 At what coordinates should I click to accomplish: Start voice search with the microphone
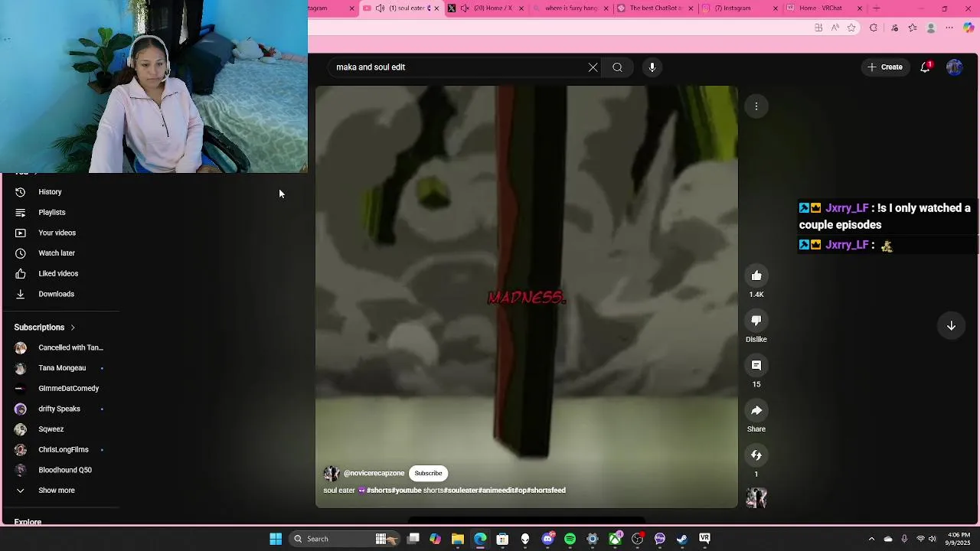(652, 67)
